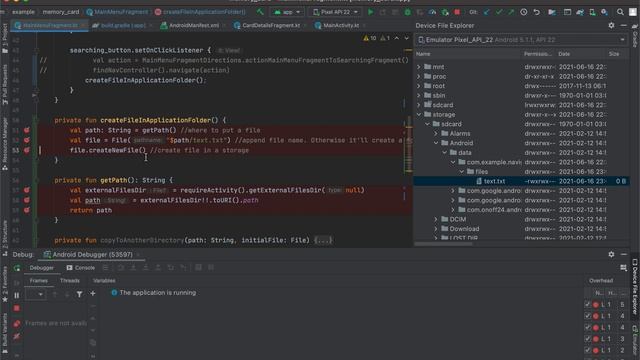Image resolution: width=640 pixels, height=360 pixels.
Task: Expand the 'DCIM' folder
Action: pyautogui.click(x=436, y=220)
